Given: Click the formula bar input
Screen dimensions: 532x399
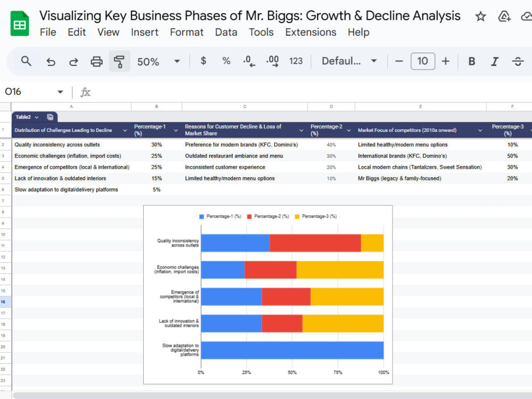Looking at the screenshot, I should pos(312,92).
